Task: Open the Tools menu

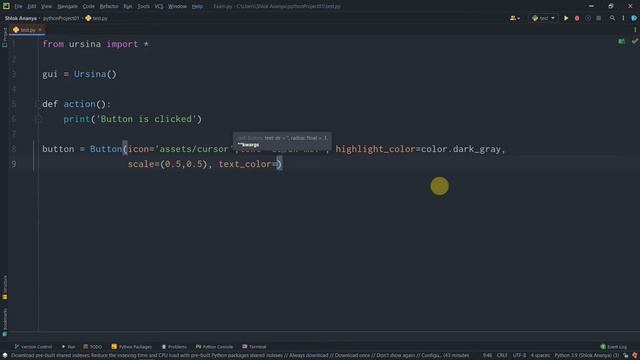Action: (143, 7)
